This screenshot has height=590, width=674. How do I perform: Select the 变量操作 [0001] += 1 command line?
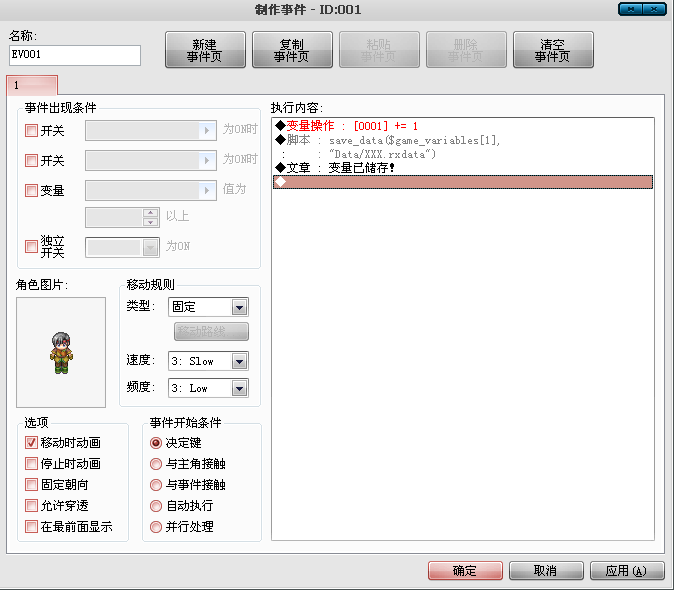(463, 126)
